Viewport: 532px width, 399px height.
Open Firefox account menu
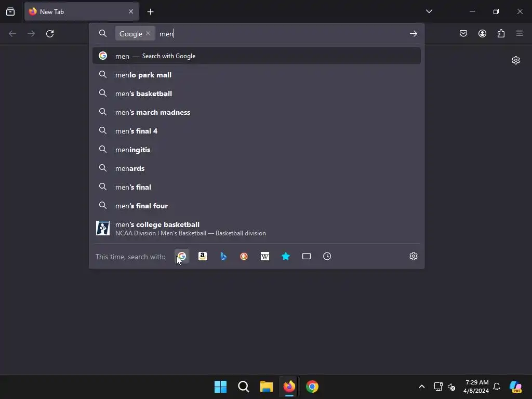(482, 34)
